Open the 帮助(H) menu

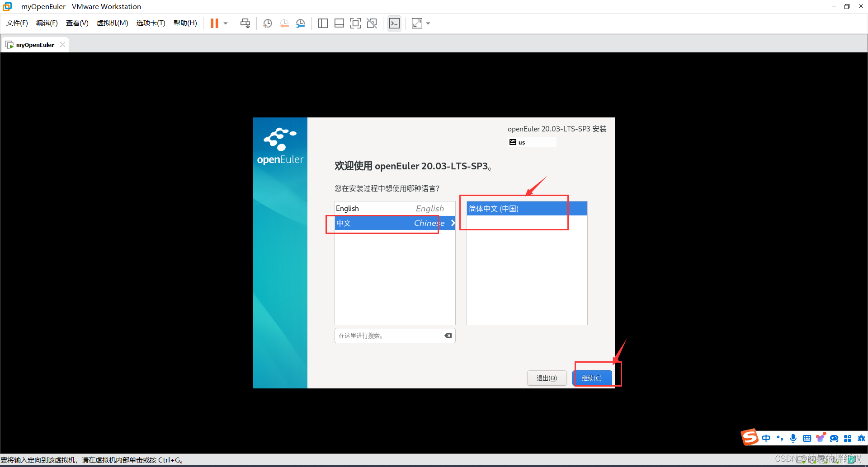pos(185,23)
